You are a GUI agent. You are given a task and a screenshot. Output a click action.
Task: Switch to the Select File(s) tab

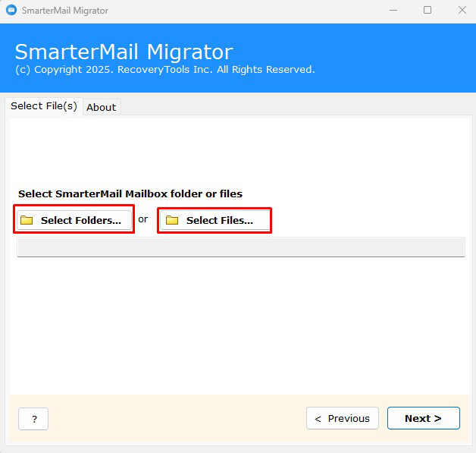point(44,106)
